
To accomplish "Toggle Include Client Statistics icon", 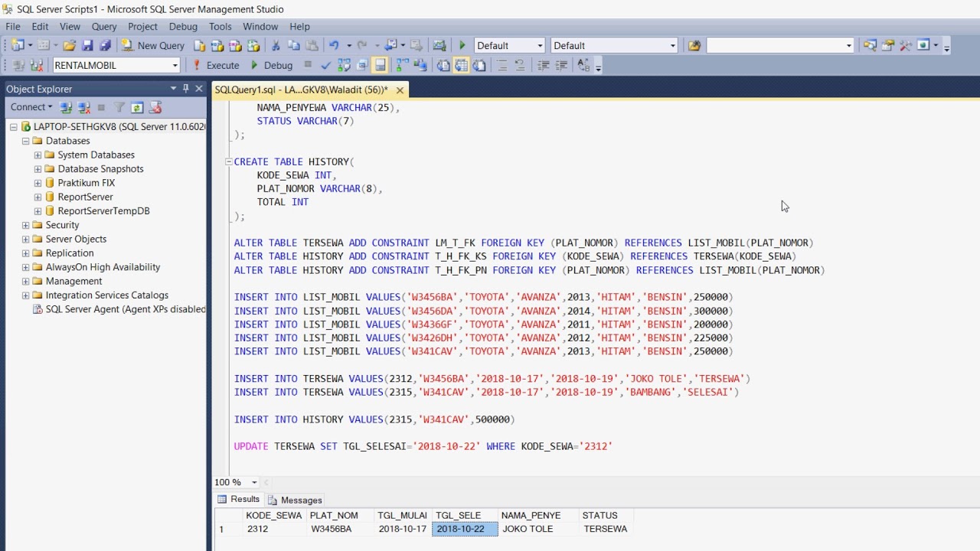I will pos(420,65).
